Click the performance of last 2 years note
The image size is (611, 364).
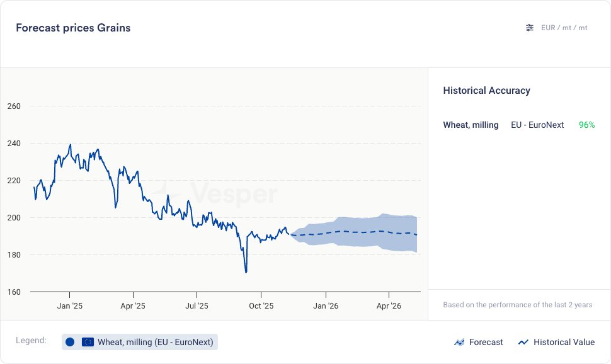(517, 305)
